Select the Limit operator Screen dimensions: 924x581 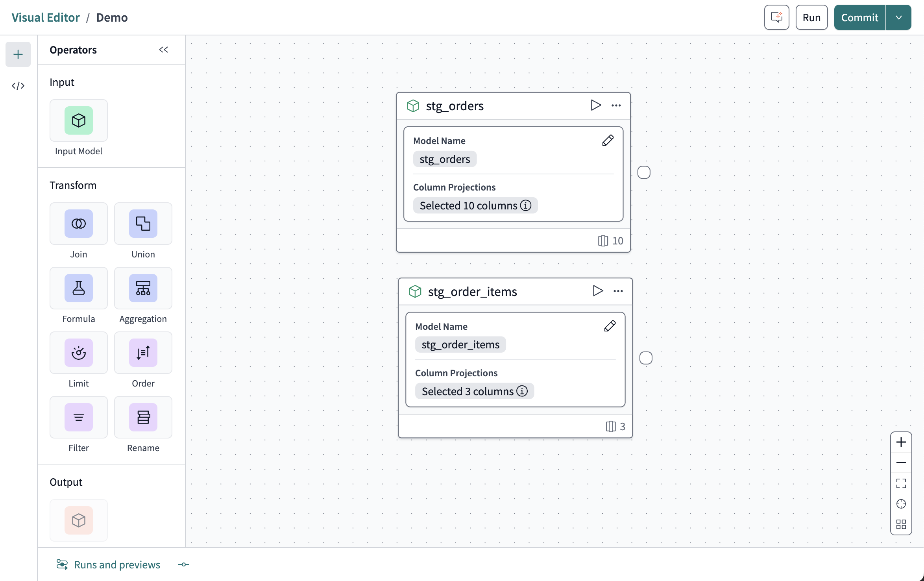click(x=78, y=353)
